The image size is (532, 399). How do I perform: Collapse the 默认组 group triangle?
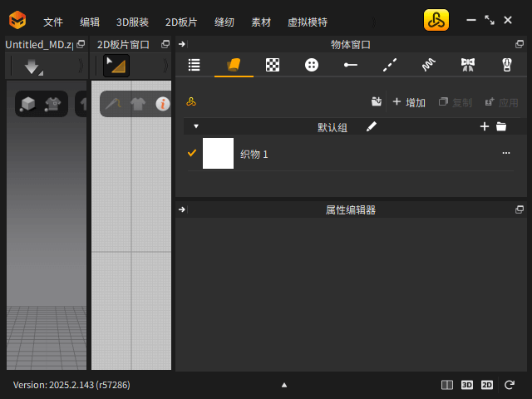coord(196,126)
